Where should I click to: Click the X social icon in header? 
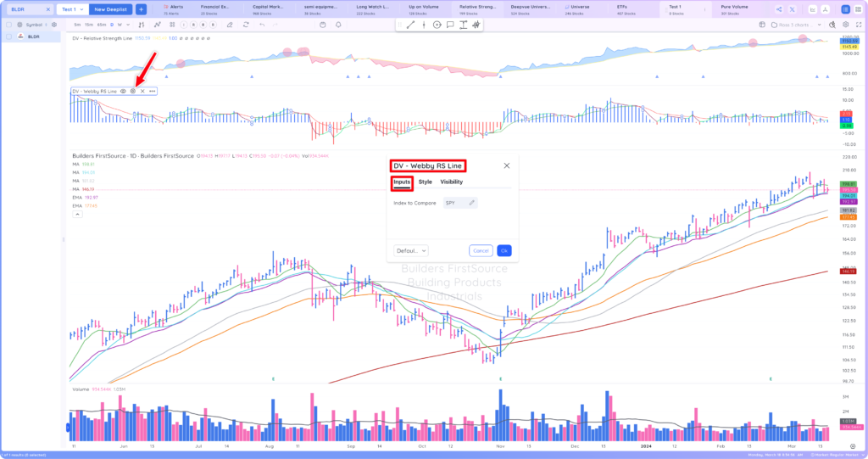[x=793, y=9]
